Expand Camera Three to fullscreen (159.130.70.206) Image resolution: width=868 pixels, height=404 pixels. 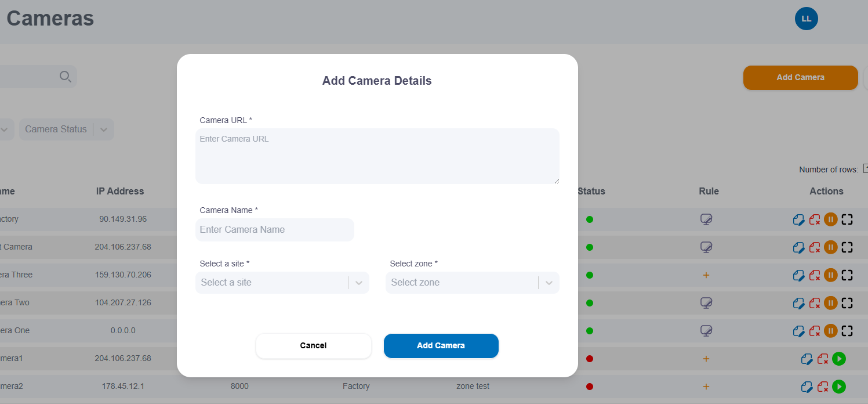[847, 275]
